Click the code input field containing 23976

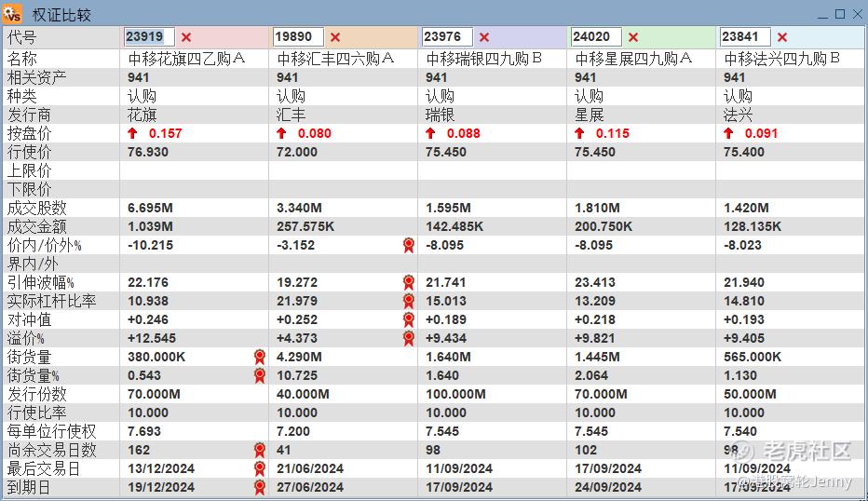click(x=447, y=37)
